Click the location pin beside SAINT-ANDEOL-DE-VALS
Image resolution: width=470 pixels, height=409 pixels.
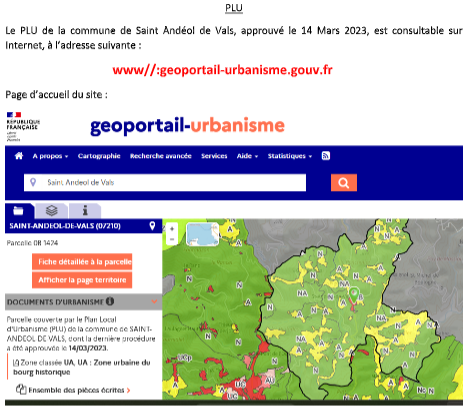[152, 226]
